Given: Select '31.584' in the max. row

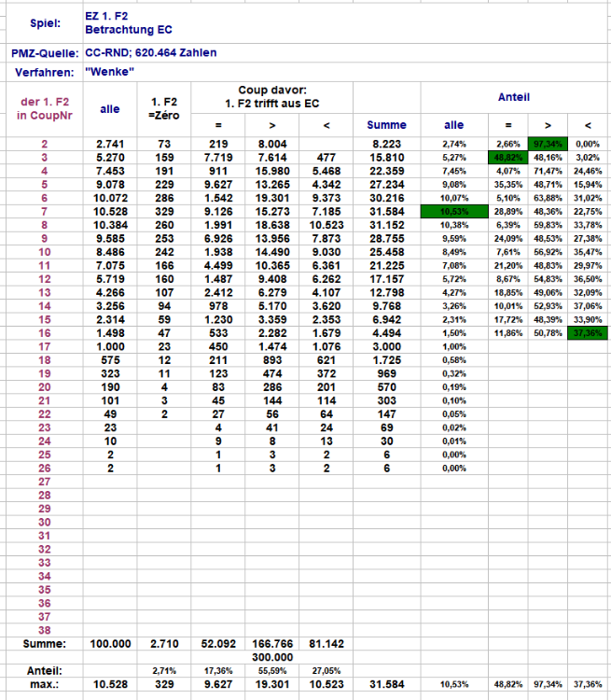Looking at the screenshot, I should point(386,684).
